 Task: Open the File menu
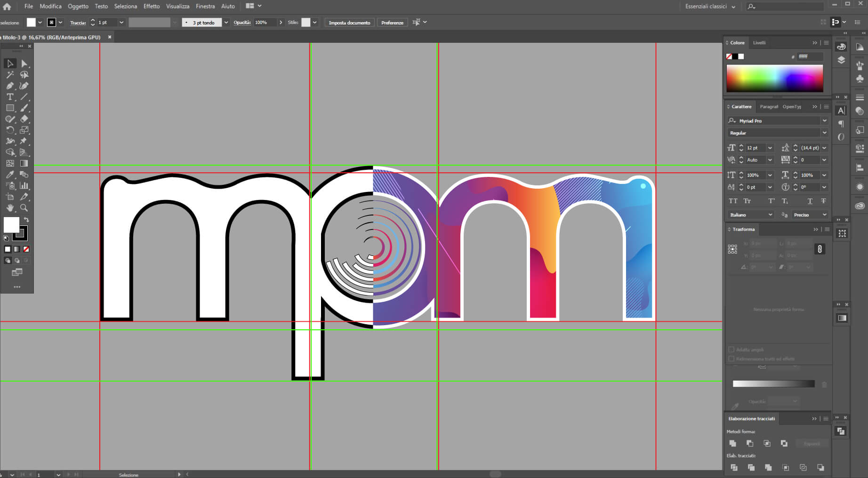(29, 6)
